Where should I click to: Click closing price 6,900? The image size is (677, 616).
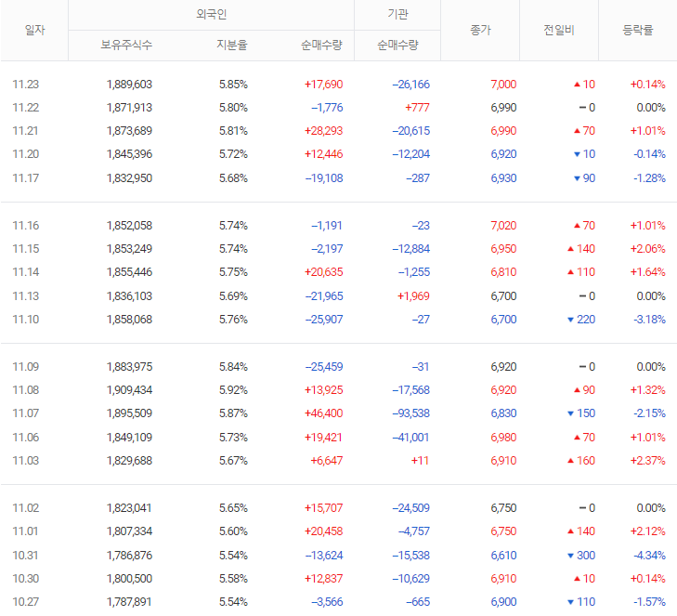tap(503, 602)
